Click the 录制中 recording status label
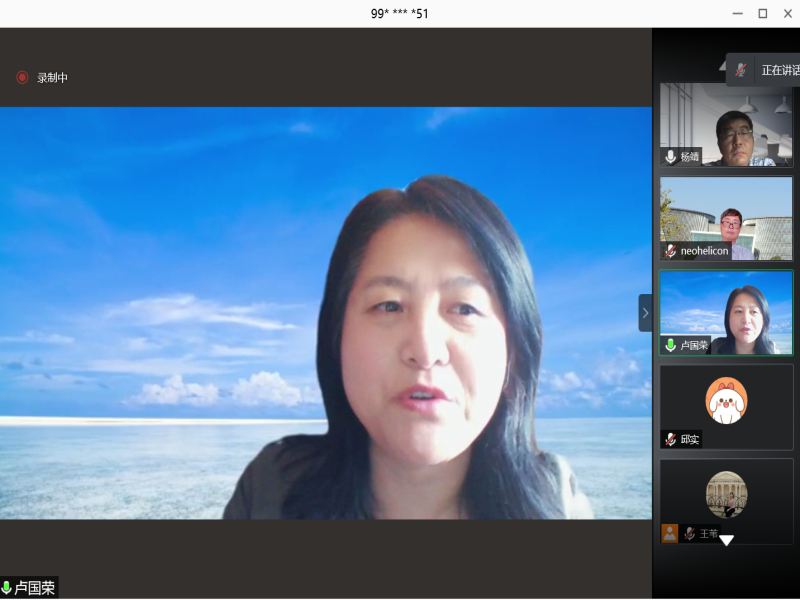The height and width of the screenshot is (600, 800). 53,78
